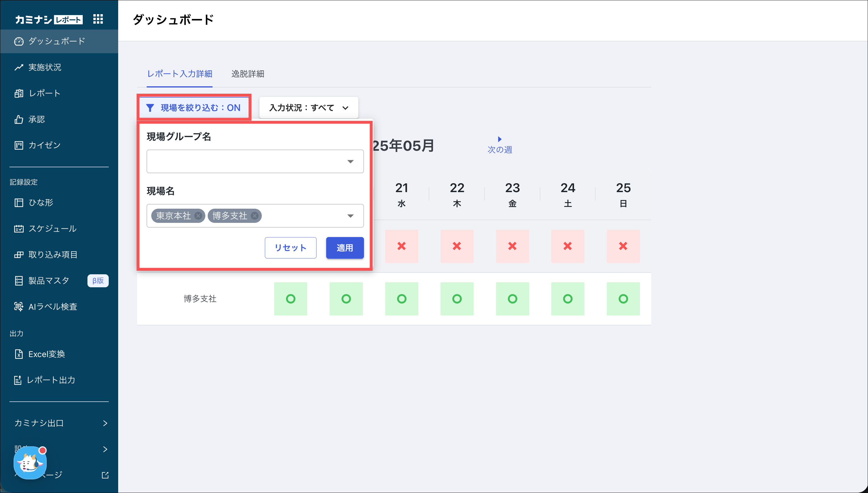Click the リセット button
The height and width of the screenshot is (493, 868).
click(x=290, y=248)
